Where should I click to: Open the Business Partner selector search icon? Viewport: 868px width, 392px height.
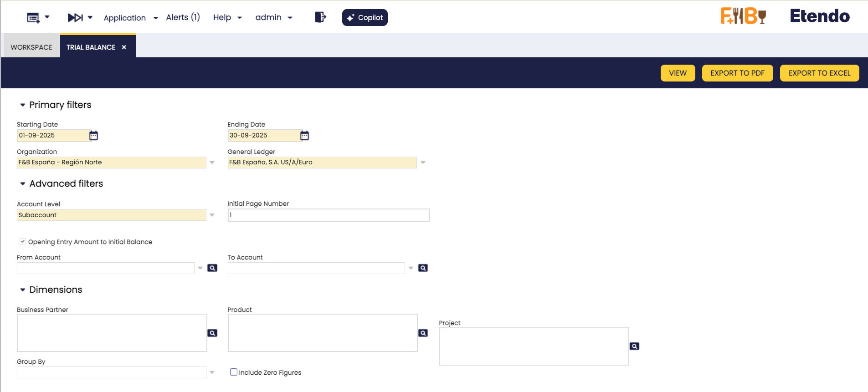tap(212, 333)
